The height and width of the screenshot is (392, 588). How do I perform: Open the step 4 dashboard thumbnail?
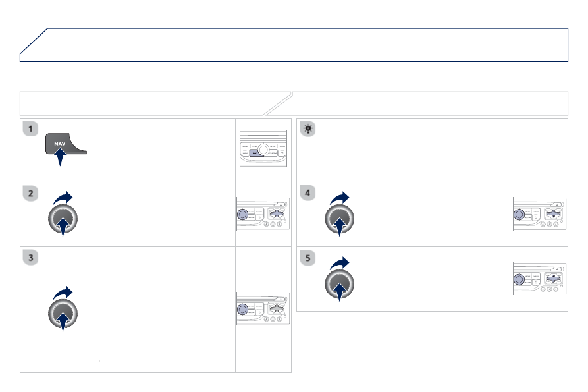(x=540, y=214)
